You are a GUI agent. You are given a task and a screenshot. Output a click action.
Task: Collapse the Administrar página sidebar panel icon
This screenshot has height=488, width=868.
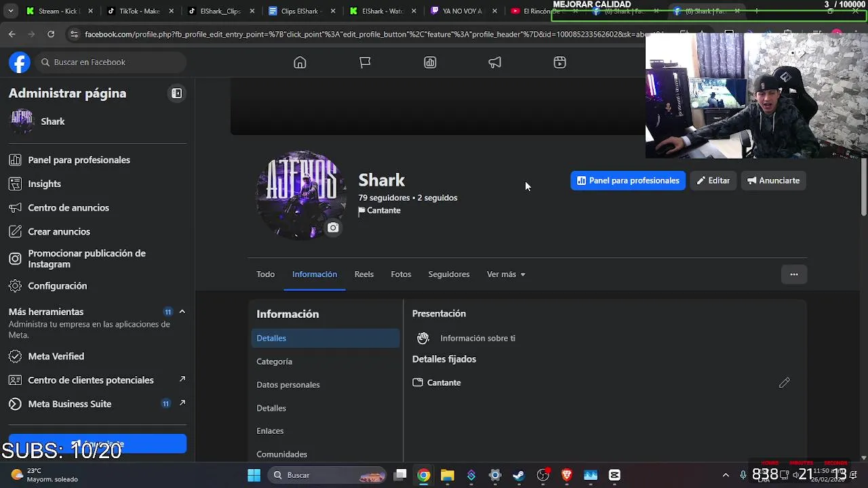coord(176,94)
